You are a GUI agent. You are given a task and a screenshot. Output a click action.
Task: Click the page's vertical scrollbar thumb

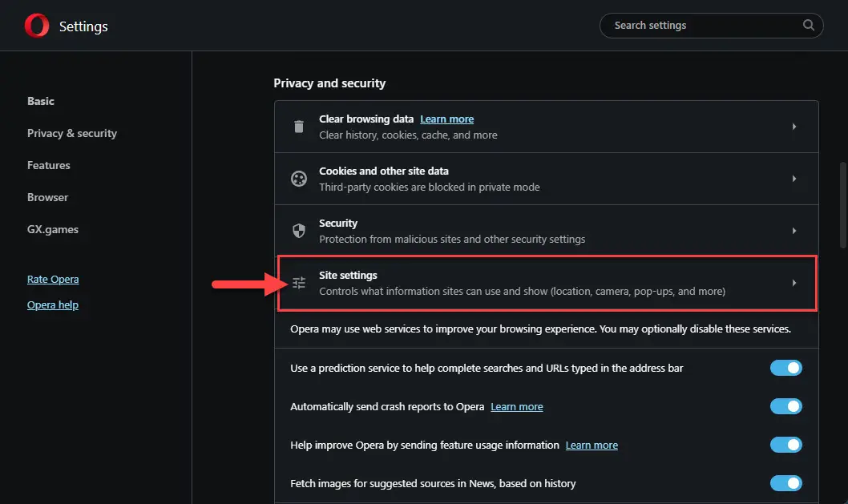842,205
